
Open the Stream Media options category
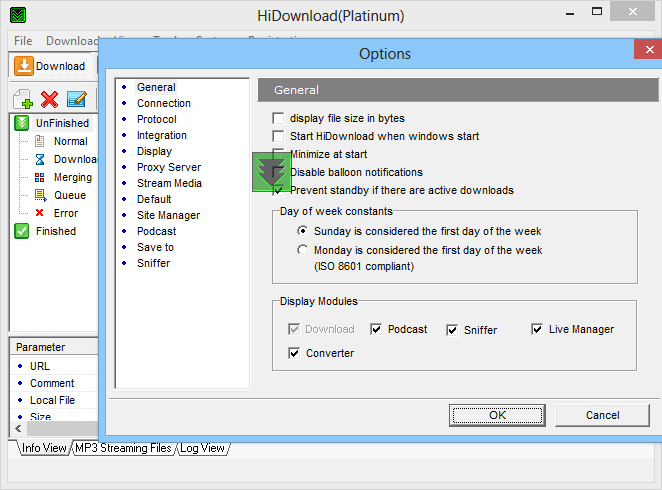click(169, 183)
